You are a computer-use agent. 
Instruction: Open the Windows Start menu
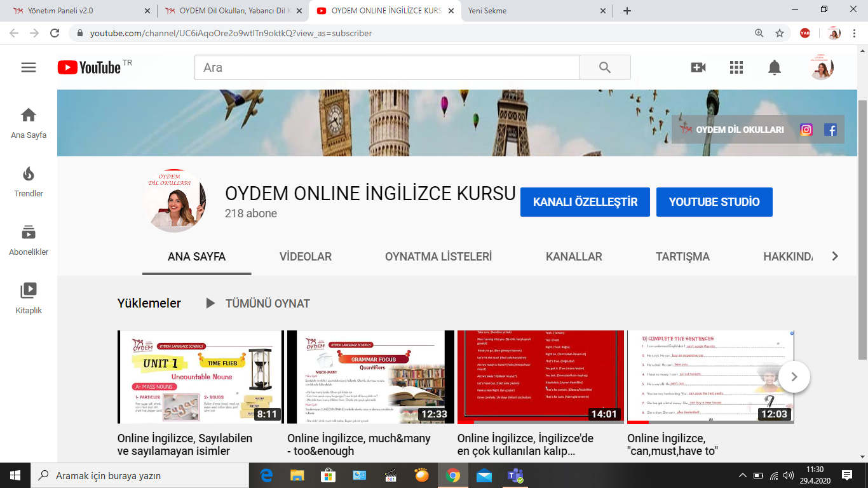tap(15, 475)
